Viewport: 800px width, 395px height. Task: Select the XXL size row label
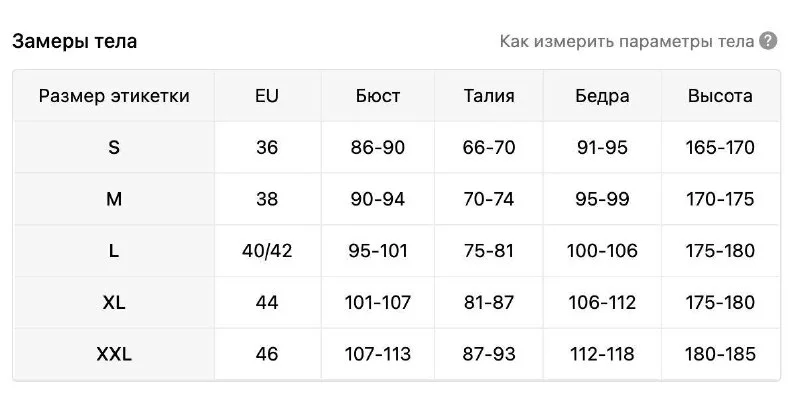[x=114, y=354]
